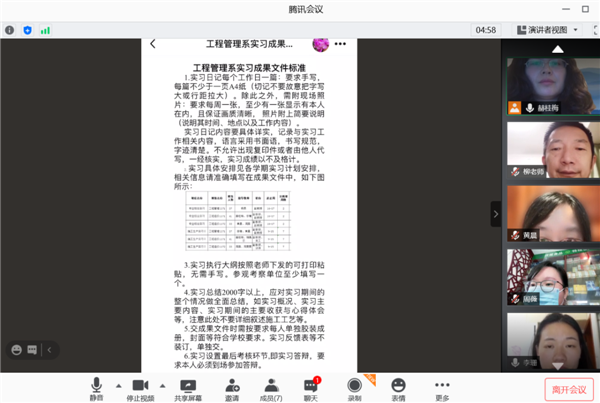Open the emoji (表情) reactions
The image size is (600, 403).
[x=398, y=386]
